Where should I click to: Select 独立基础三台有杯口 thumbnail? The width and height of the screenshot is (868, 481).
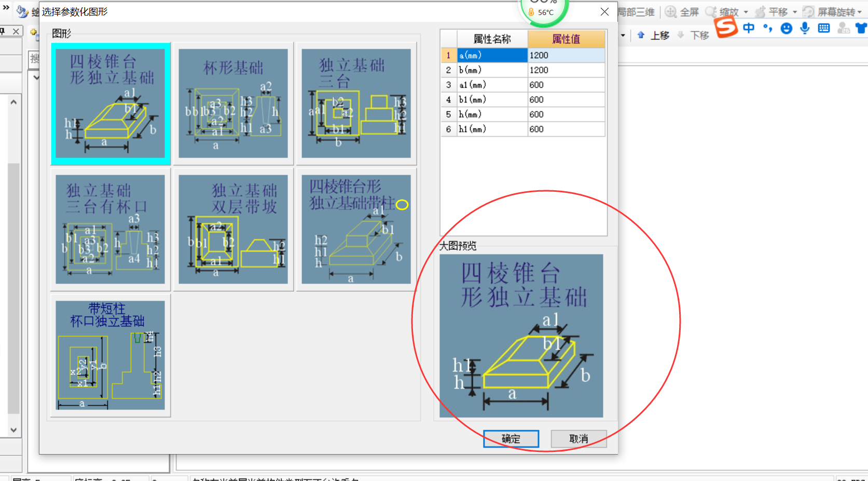point(111,229)
